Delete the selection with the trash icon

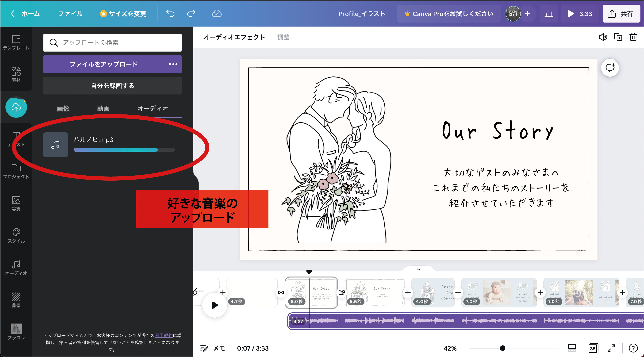633,37
